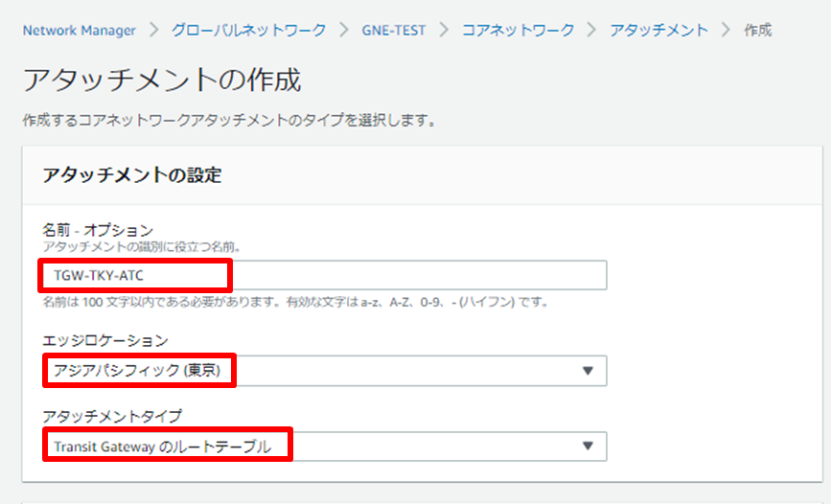Click the アタッチメントの識別に役立つ名前 hint
The width and height of the screenshot is (831, 504).
(142, 246)
